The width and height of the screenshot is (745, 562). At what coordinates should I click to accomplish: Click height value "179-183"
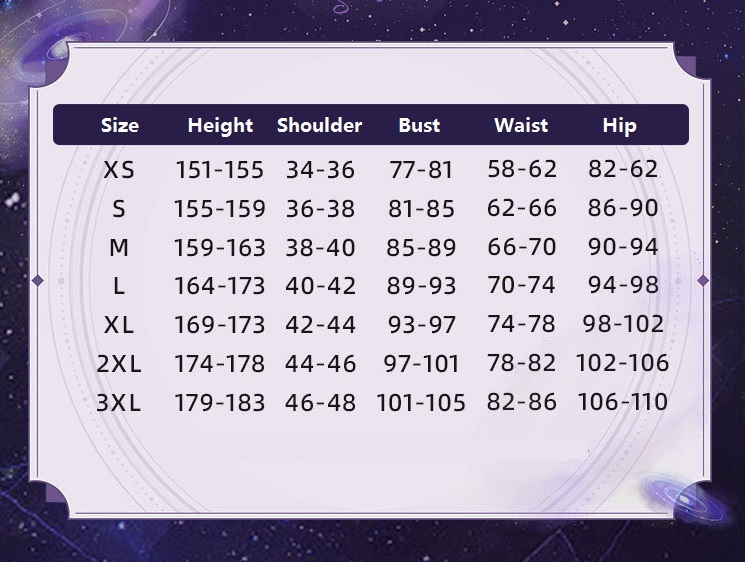click(219, 403)
